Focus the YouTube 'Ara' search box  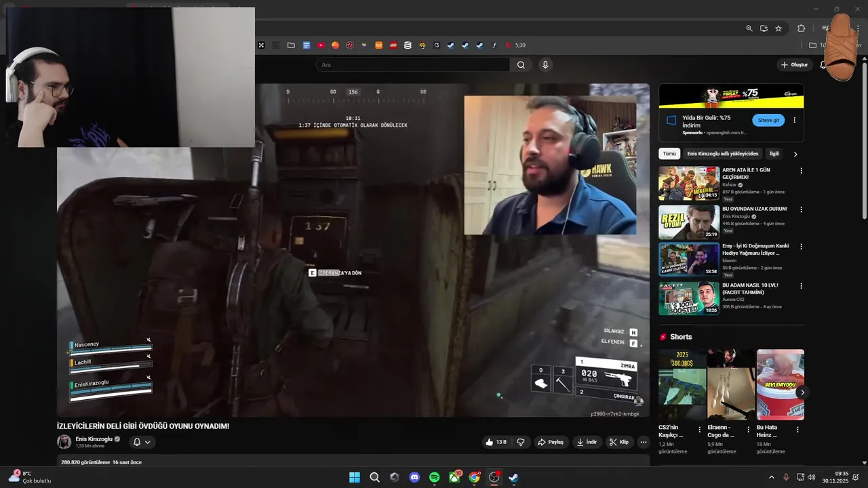tap(412, 65)
